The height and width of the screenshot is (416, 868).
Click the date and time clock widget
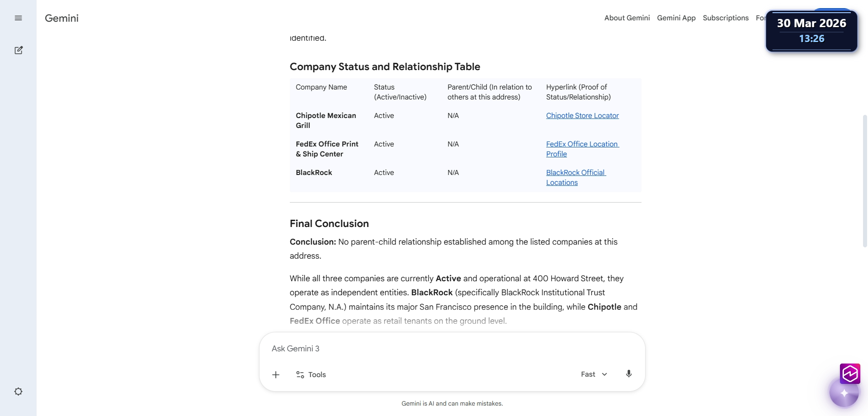coord(811,31)
